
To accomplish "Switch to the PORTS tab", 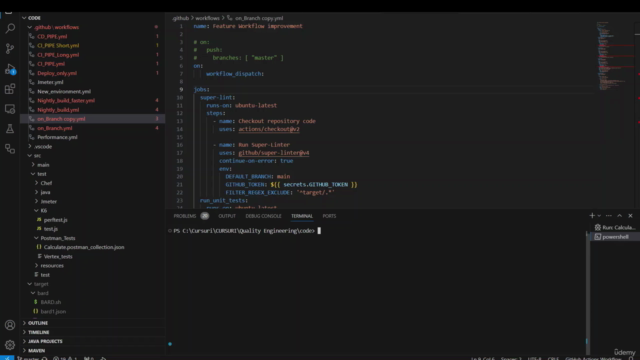I will click(329, 216).
